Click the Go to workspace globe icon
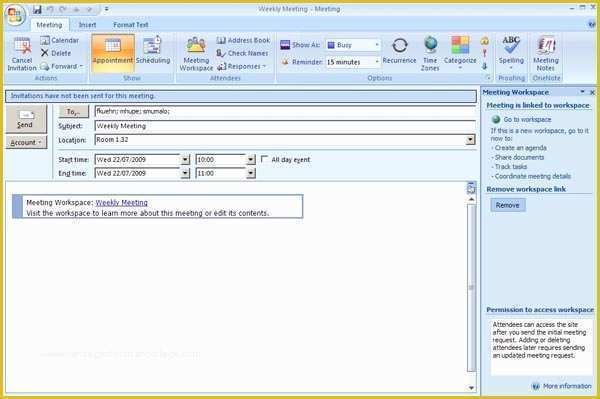This screenshot has height=399, width=600. (496, 119)
